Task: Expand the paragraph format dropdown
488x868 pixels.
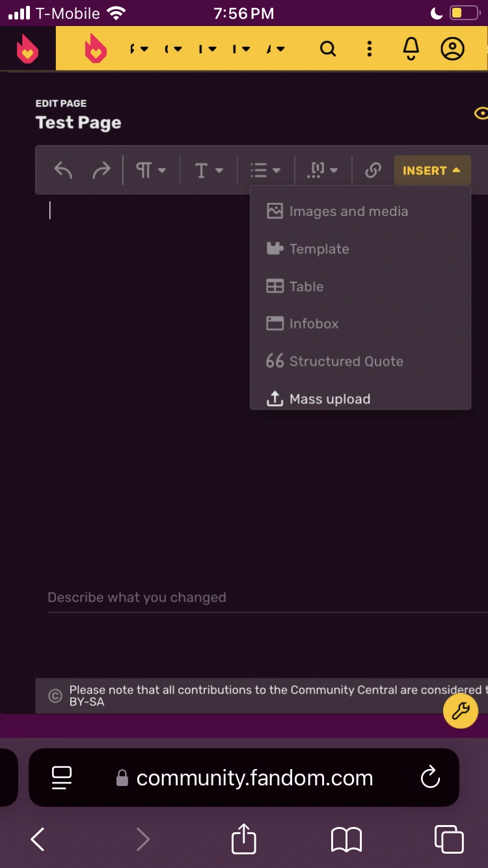Action: 151,170
